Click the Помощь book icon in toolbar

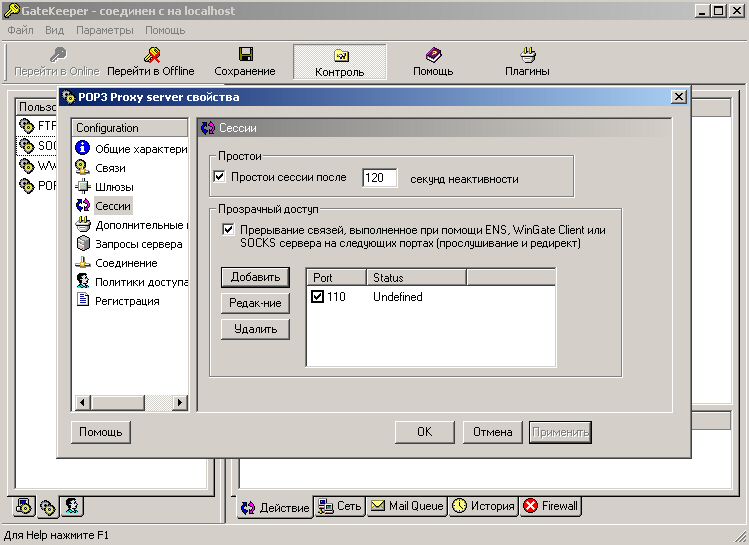[434, 54]
